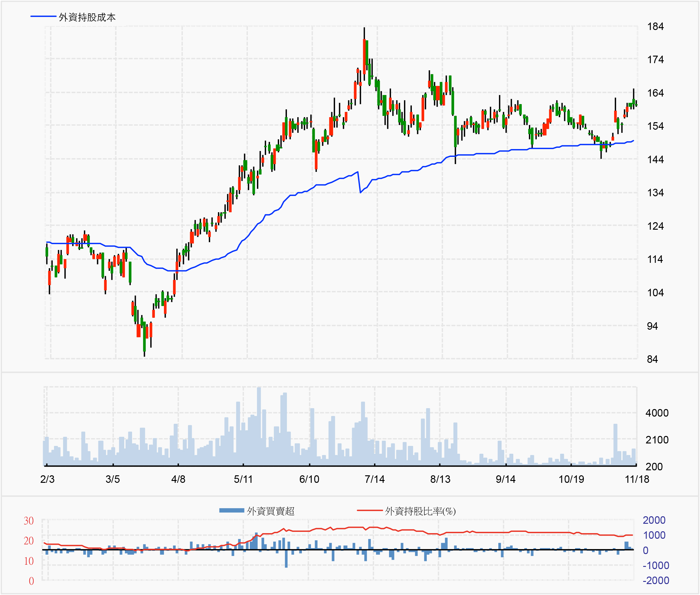Click the -2000 net-buy axis label

(x=656, y=580)
